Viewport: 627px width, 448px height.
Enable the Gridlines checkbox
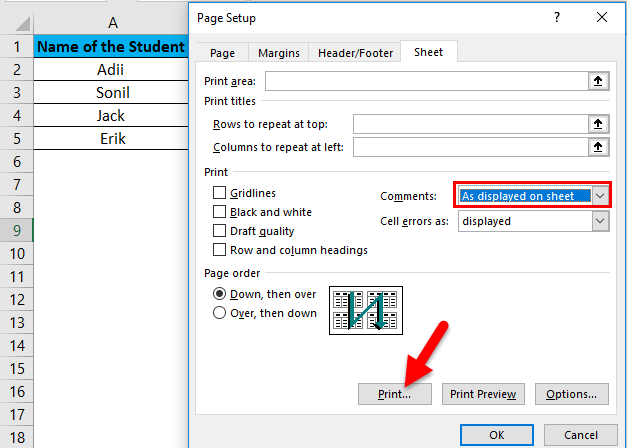tap(219, 193)
